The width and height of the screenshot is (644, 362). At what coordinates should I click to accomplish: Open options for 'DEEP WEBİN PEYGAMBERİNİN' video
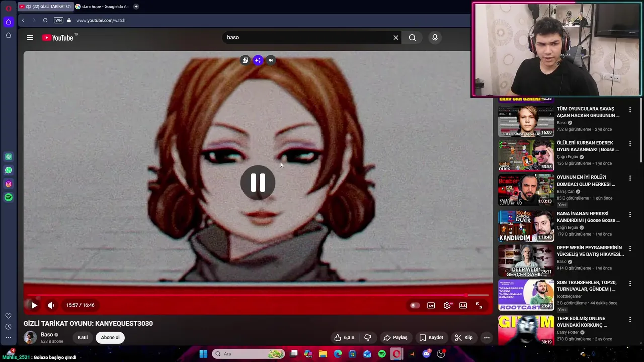tap(630, 248)
